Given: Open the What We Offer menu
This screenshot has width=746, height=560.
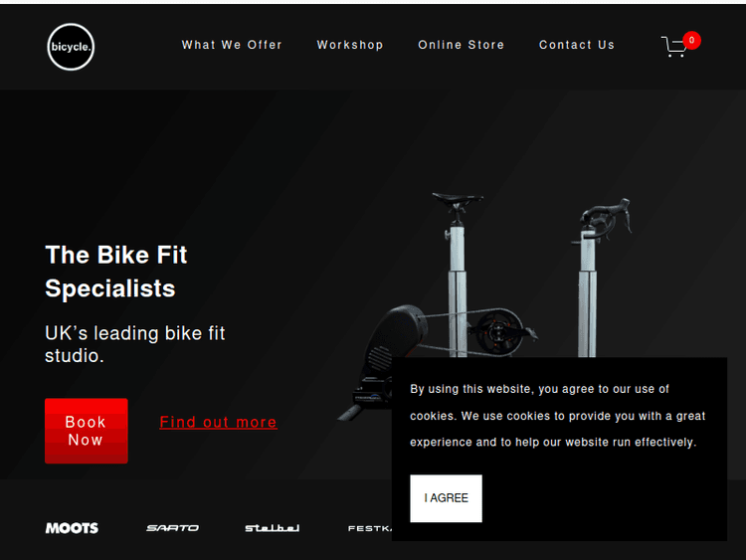Looking at the screenshot, I should pyautogui.click(x=232, y=45).
